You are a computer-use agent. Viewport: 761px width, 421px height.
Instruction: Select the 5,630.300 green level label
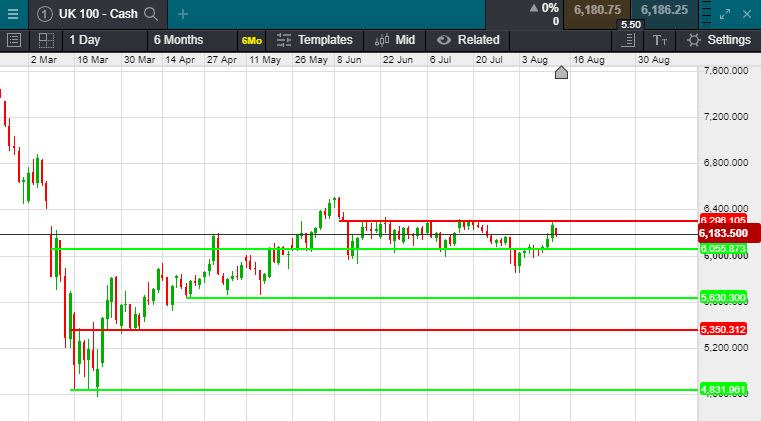(723, 298)
